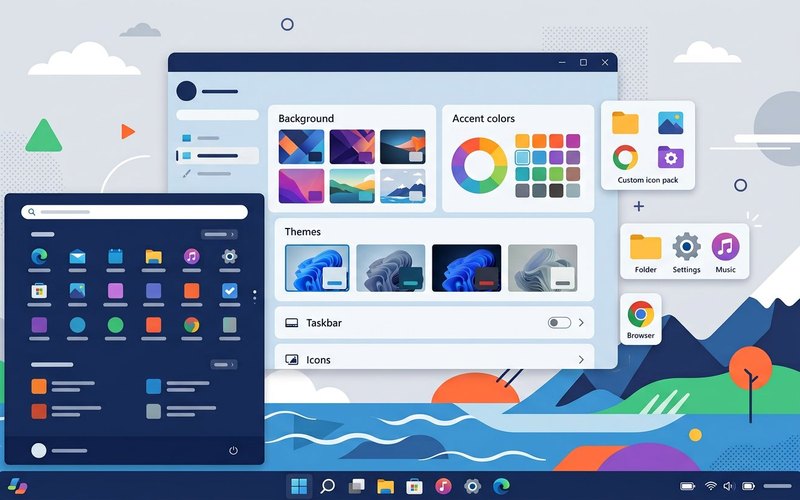
Task: Open File Explorer from the Start menu grid
Action: [x=153, y=256]
